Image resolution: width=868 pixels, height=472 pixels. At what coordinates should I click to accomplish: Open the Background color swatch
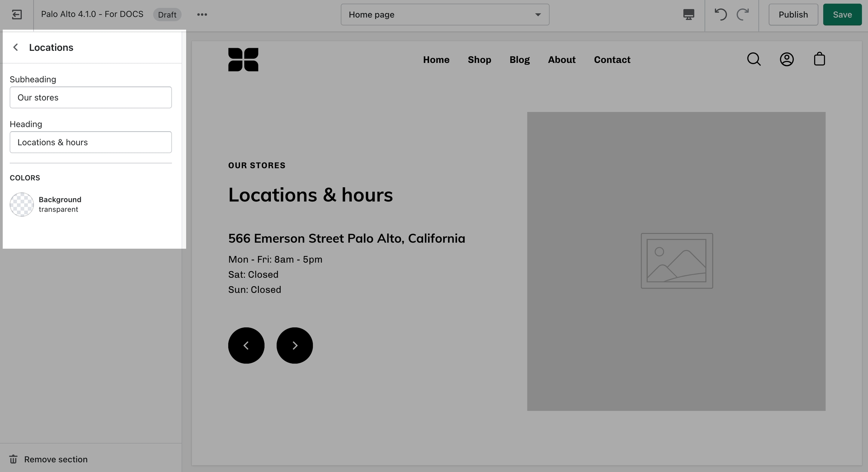coord(22,205)
